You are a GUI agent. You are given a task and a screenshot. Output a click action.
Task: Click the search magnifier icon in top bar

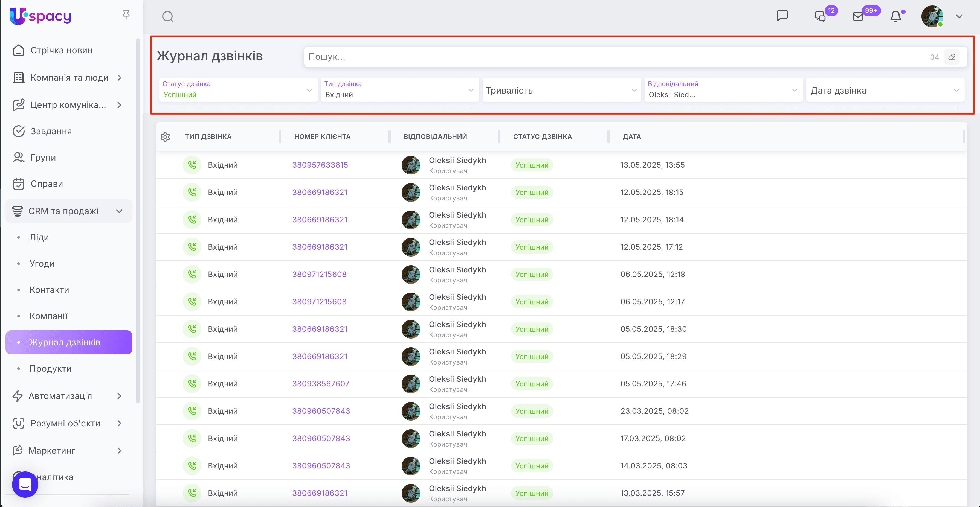[x=167, y=16]
